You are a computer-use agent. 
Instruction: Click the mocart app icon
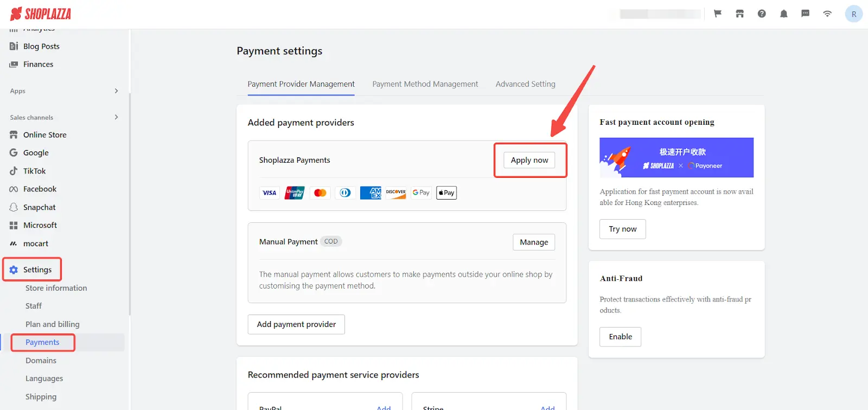pyautogui.click(x=14, y=244)
